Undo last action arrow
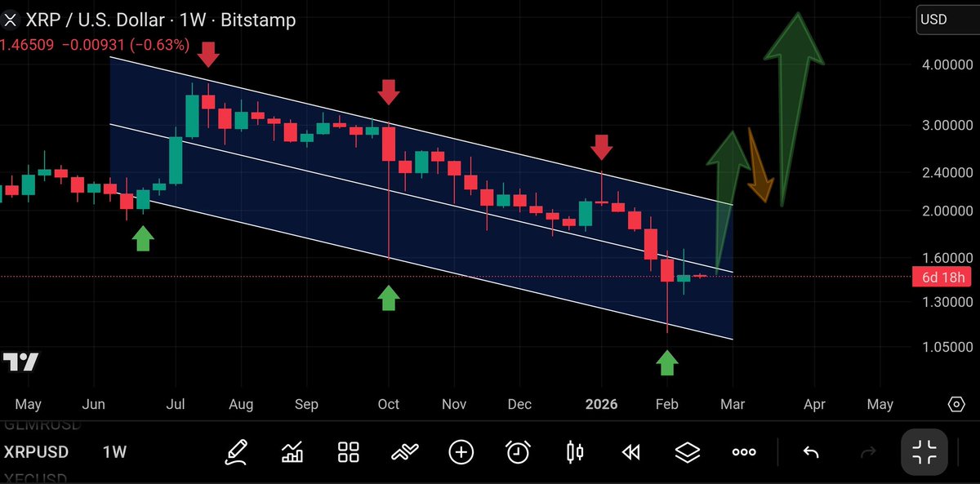The height and width of the screenshot is (484, 980). 811,451
